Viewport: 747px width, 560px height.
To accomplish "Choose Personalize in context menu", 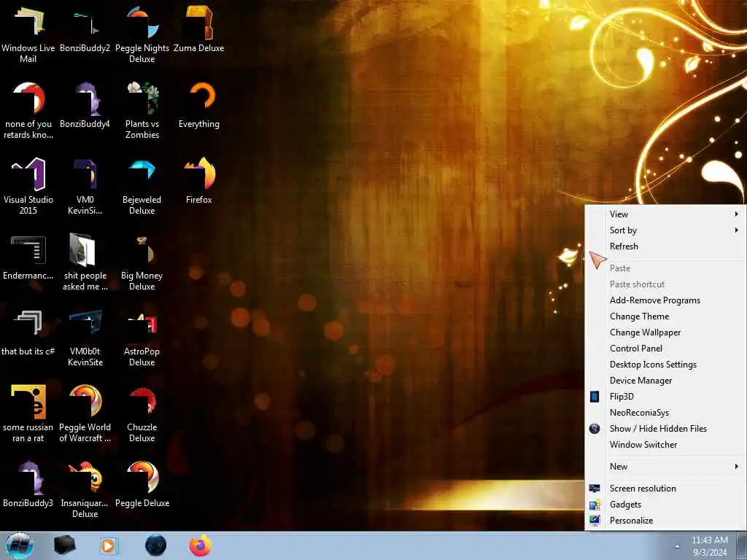I will click(x=665, y=521).
